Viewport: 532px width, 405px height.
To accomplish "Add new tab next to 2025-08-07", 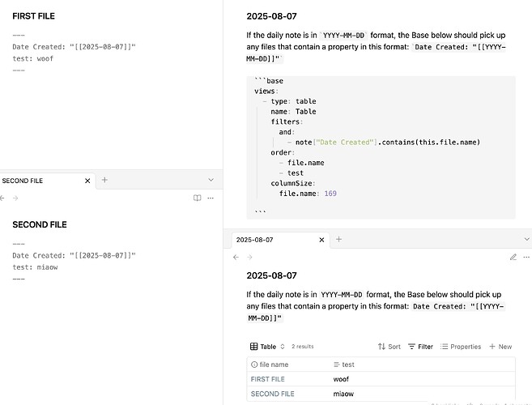I will [338, 240].
